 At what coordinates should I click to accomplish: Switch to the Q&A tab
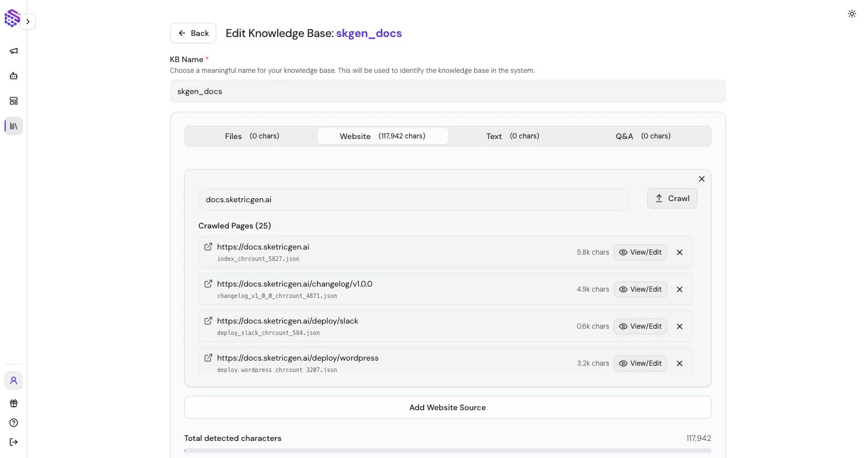[643, 136]
